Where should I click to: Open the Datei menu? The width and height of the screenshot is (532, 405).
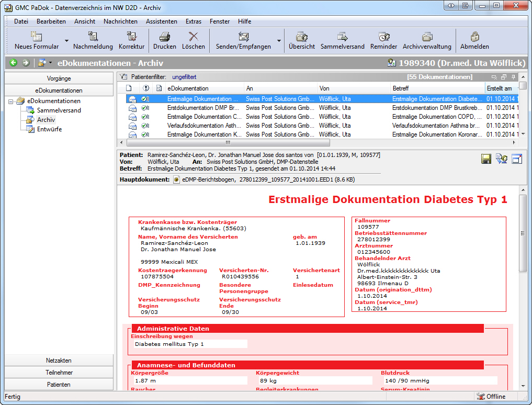point(21,21)
